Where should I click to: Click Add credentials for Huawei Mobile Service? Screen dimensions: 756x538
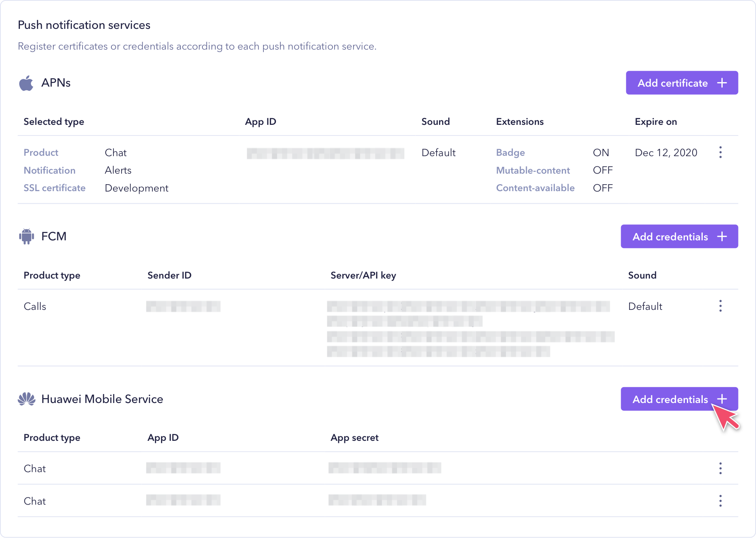pos(679,399)
